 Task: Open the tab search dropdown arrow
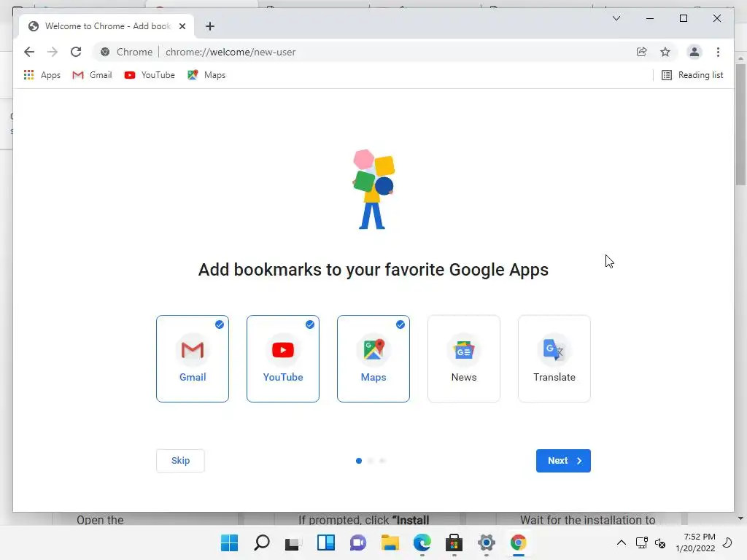coord(616,18)
